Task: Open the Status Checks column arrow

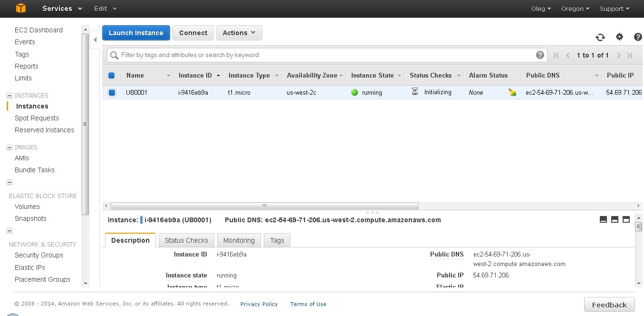Action: 459,76
